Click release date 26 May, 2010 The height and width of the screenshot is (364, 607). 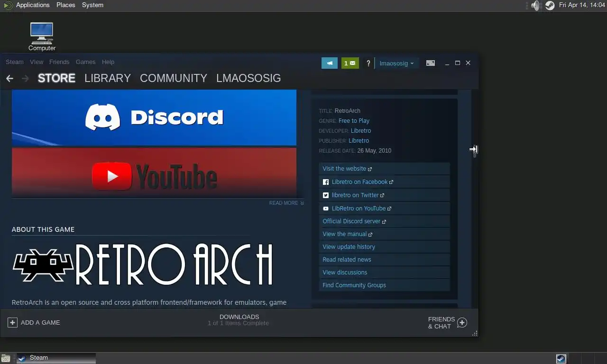(374, 151)
